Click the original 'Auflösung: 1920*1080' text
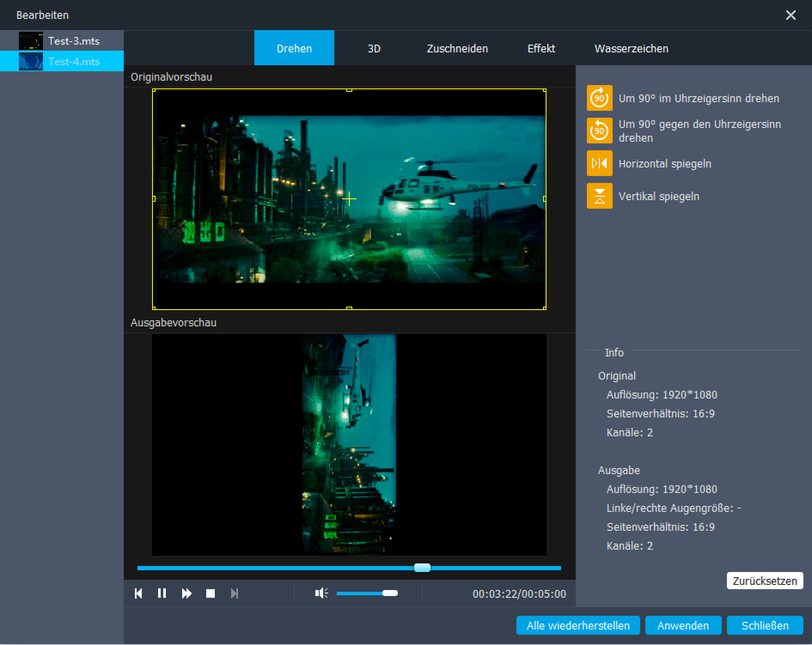This screenshot has height=645, width=812. point(662,395)
